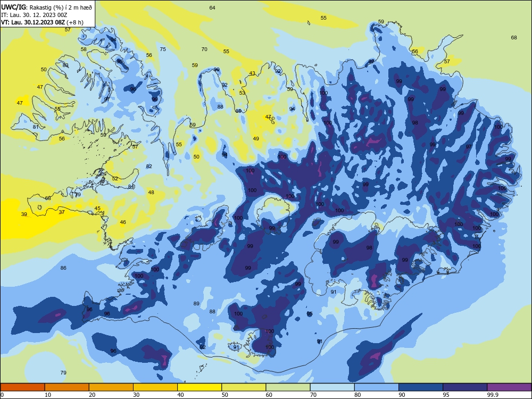
Task: Click the '52' humidity value on the map
Action: (115, 178)
